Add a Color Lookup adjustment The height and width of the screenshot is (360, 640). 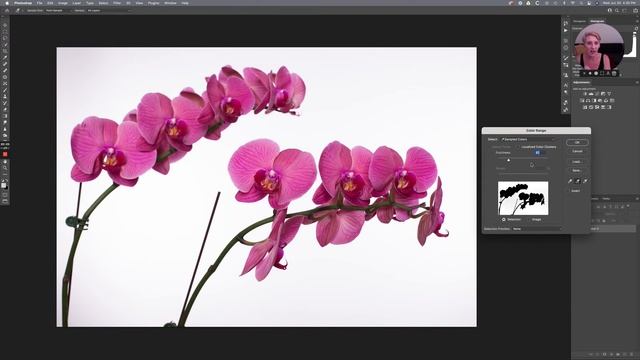tap(612, 100)
